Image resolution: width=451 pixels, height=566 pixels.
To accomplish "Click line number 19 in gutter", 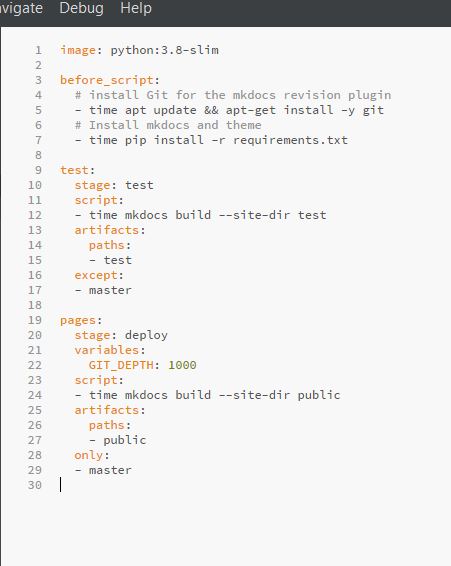I will tap(35, 320).
